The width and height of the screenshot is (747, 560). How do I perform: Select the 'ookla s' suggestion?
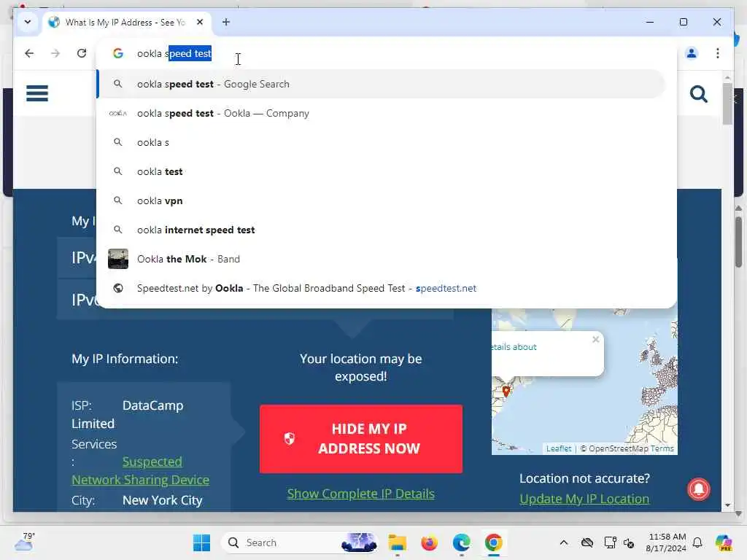pos(381,142)
